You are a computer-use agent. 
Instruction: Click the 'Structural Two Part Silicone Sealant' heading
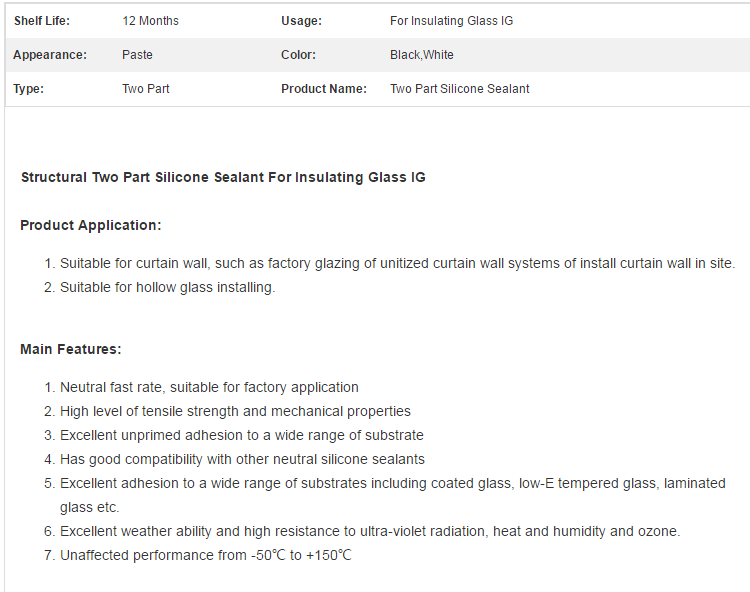(223, 177)
